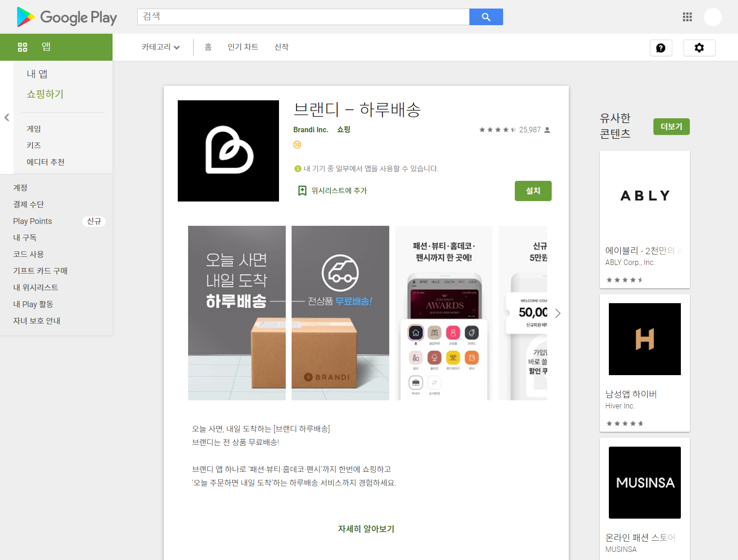Click the 앱 apps grid icon

[x=22, y=47]
